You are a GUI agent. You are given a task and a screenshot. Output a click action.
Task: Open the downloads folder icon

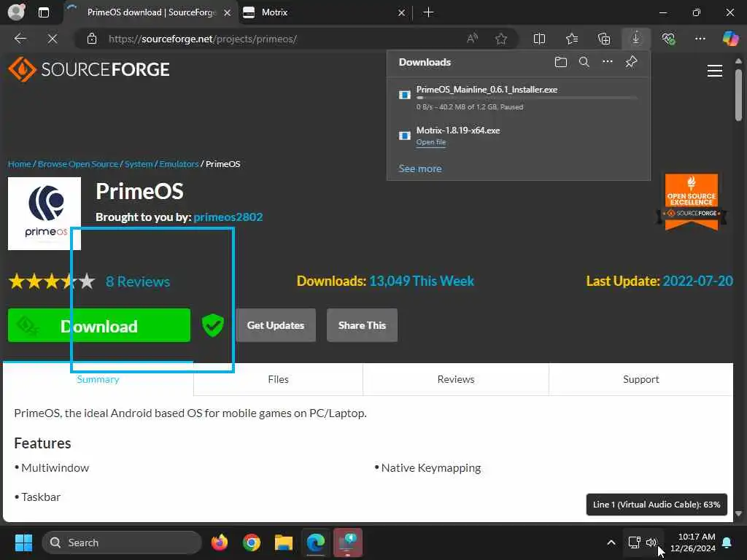tap(561, 62)
